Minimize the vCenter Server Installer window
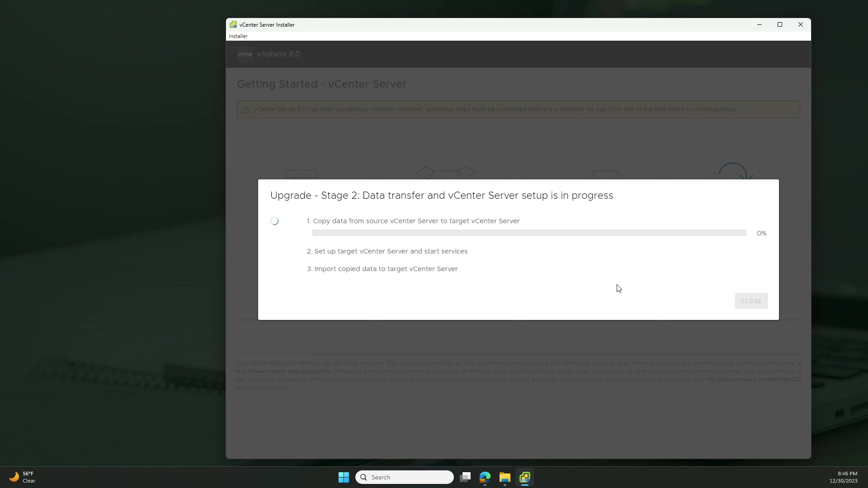This screenshot has width=868, height=488. [x=759, y=25]
